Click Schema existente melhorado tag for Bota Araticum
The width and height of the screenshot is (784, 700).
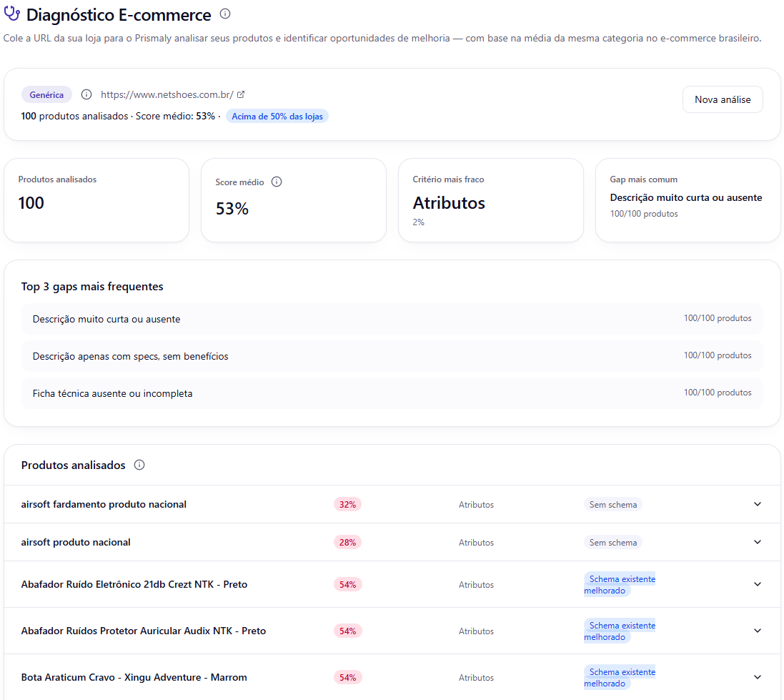[x=620, y=678]
